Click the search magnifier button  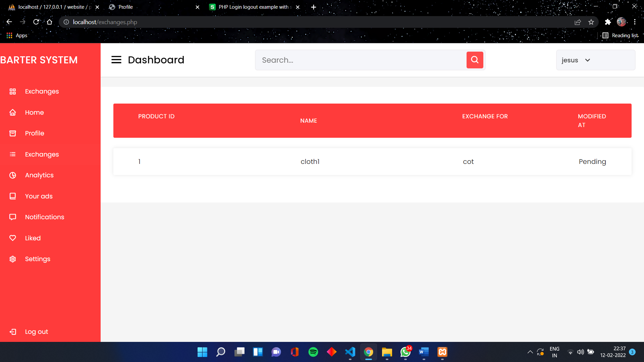click(x=475, y=60)
